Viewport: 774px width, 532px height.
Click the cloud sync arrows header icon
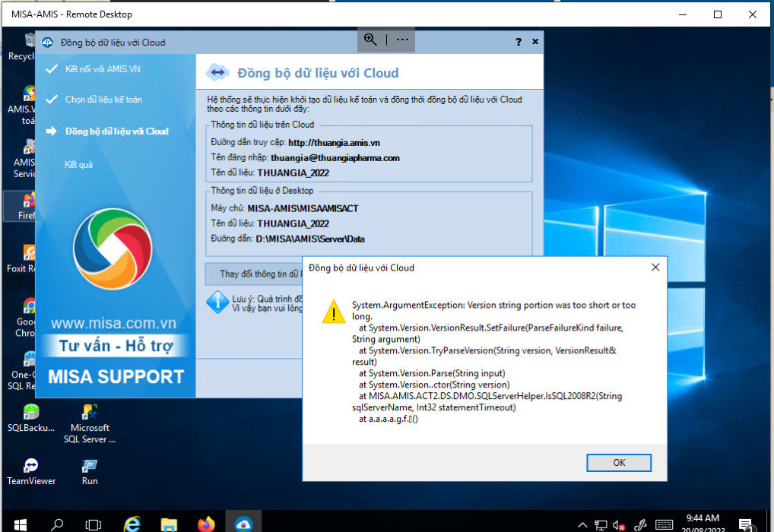click(x=217, y=72)
